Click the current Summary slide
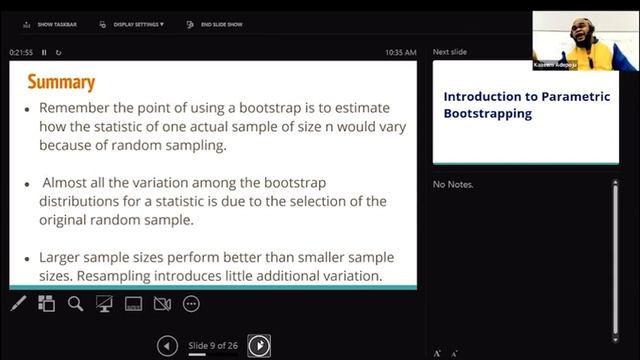Viewport: 640px width, 360px height. pos(213,175)
